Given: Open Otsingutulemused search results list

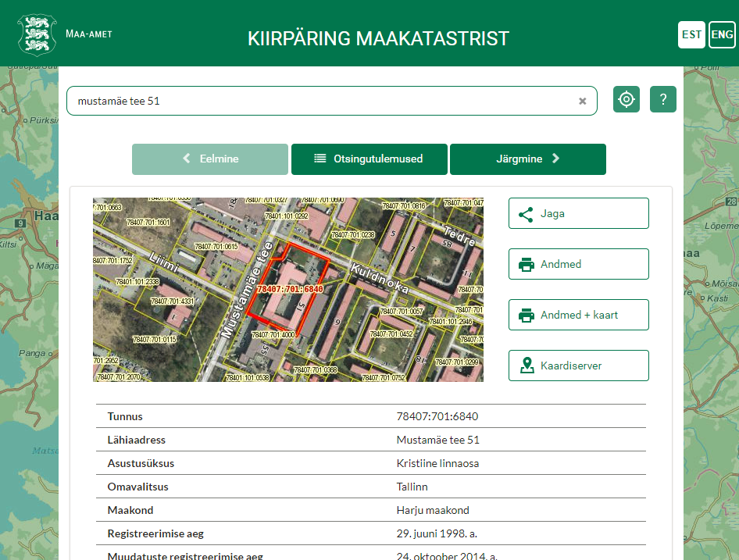Looking at the screenshot, I should (x=369, y=159).
